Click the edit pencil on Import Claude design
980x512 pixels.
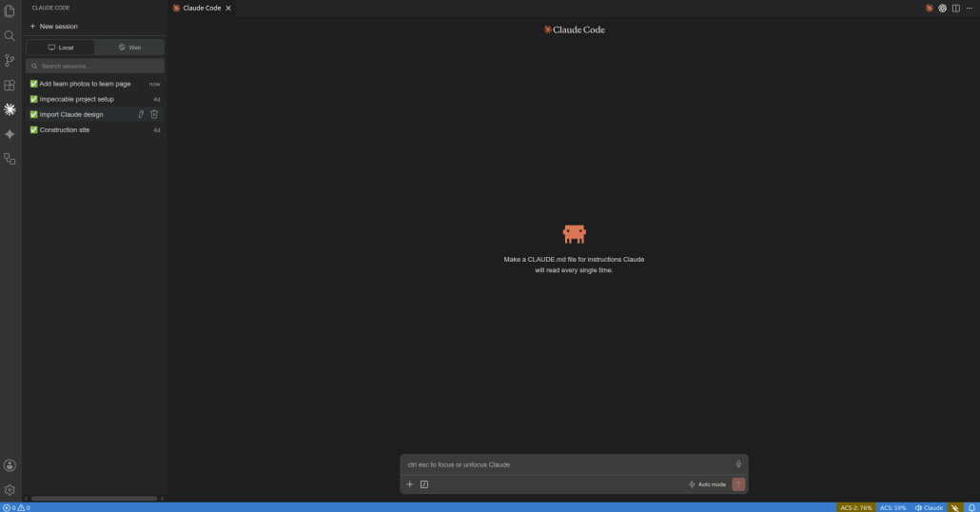click(x=141, y=114)
